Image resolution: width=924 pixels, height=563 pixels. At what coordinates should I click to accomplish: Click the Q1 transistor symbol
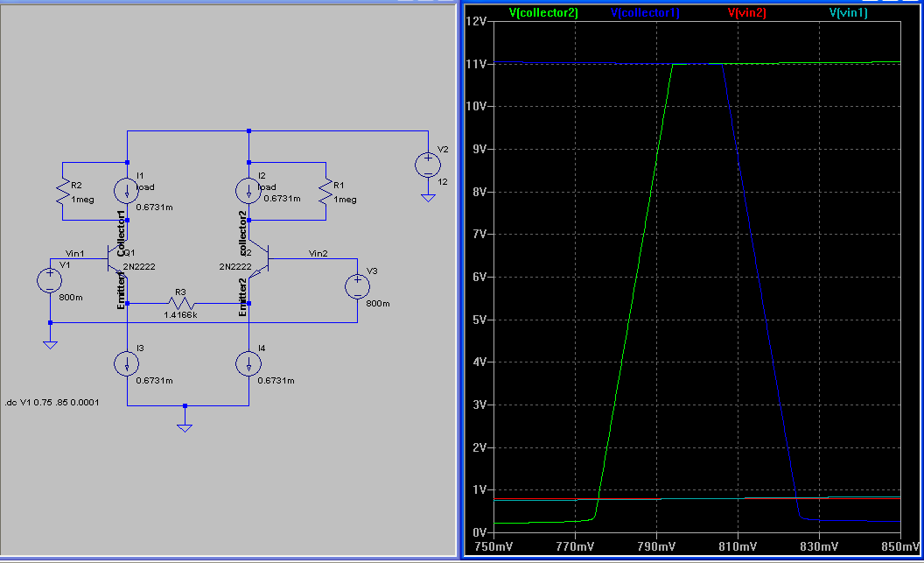pyautogui.click(x=117, y=259)
